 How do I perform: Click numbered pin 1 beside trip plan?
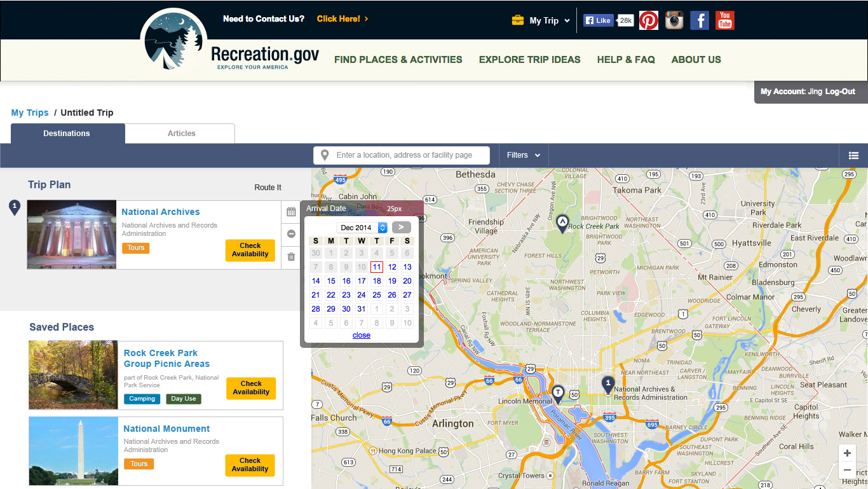click(x=15, y=207)
